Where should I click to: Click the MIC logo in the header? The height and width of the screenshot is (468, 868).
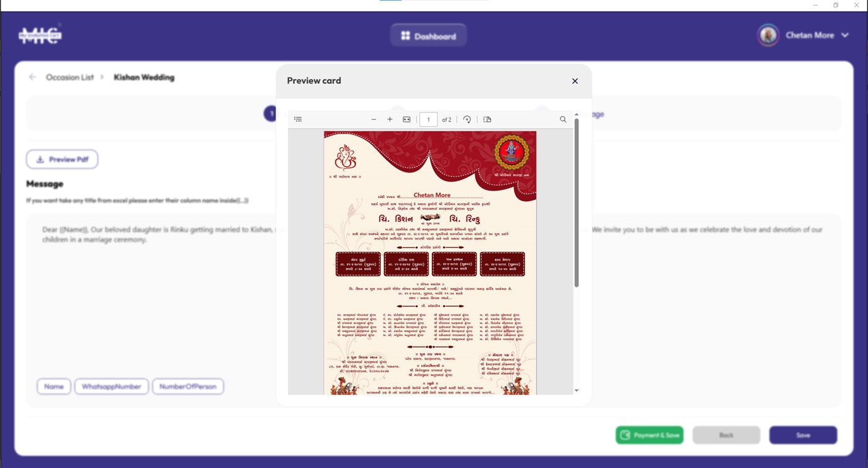[39, 35]
